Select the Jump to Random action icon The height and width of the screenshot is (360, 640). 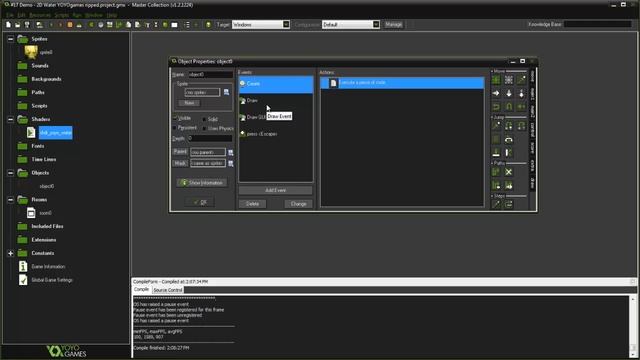pyautogui.click(x=521, y=126)
